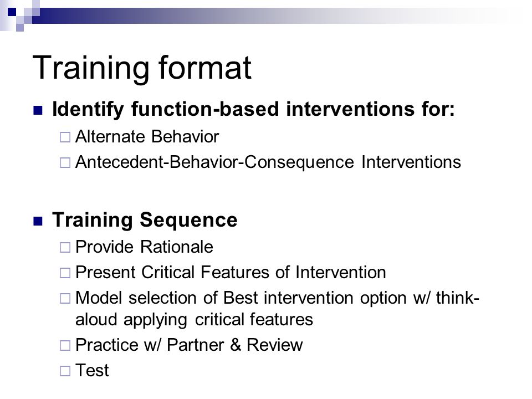
Task: Select the Identify function-based interventions heading
Action: click(x=253, y=109)
